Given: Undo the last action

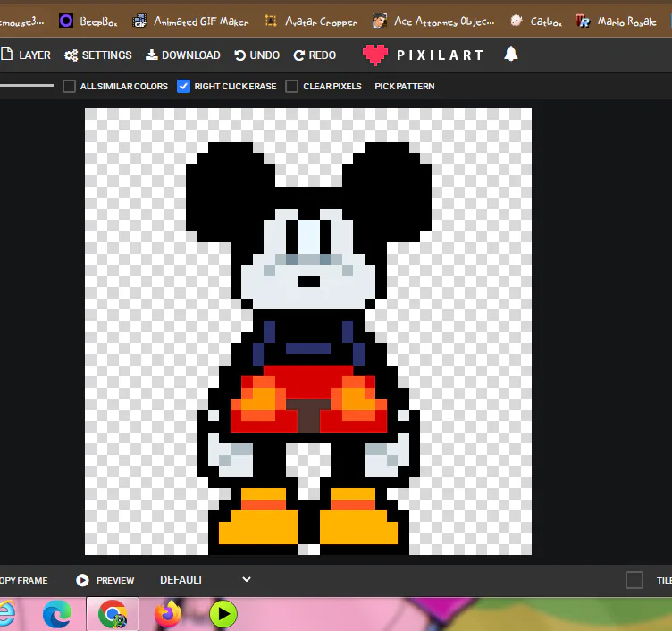Looking at the screenshot, I should pyautogui.click(x=257, y=55).
